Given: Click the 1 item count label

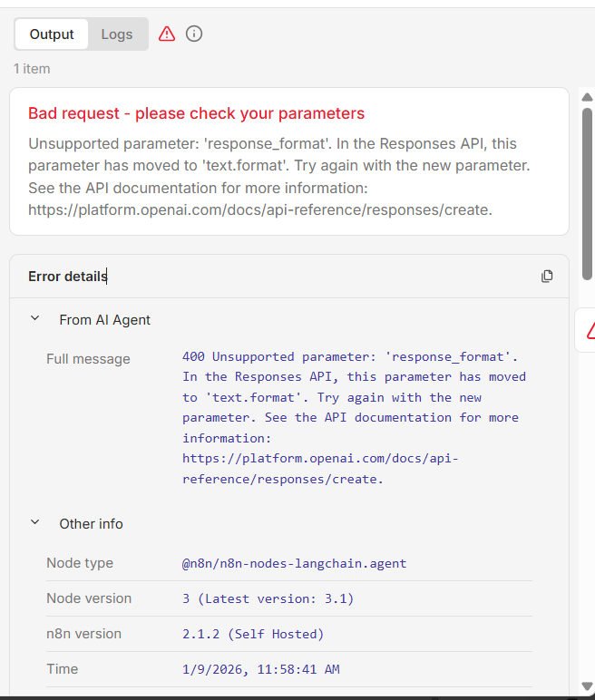Looking at the screenshot, I should [x=32, y=69].
